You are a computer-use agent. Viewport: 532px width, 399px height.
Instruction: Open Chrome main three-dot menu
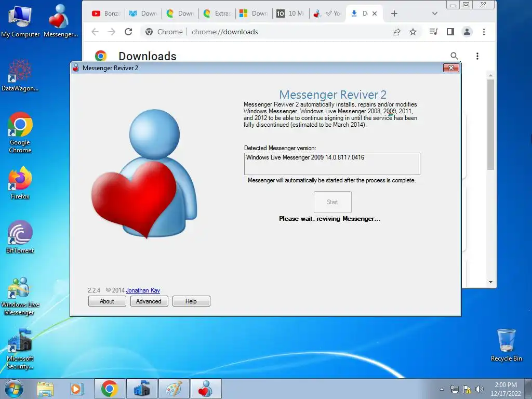tap(484, 32)
